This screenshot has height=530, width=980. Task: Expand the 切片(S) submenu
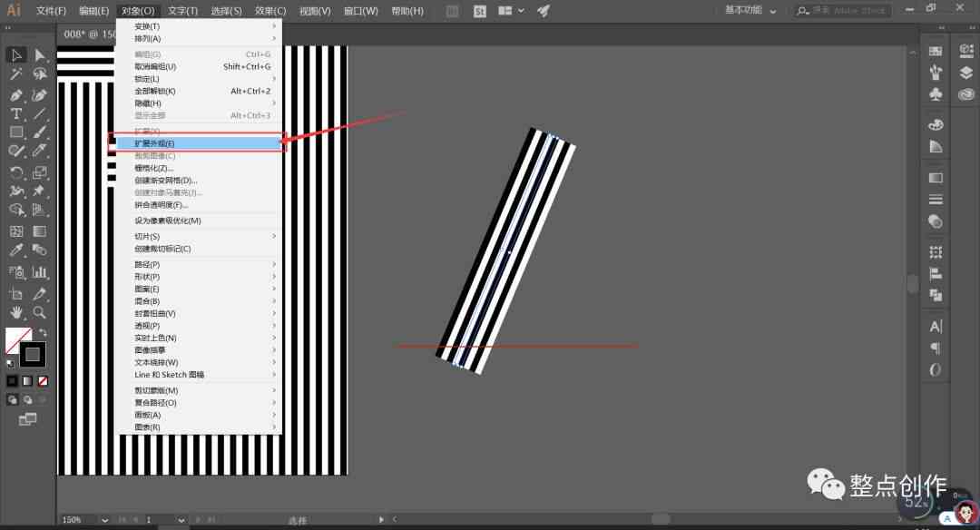pos(199,236)
